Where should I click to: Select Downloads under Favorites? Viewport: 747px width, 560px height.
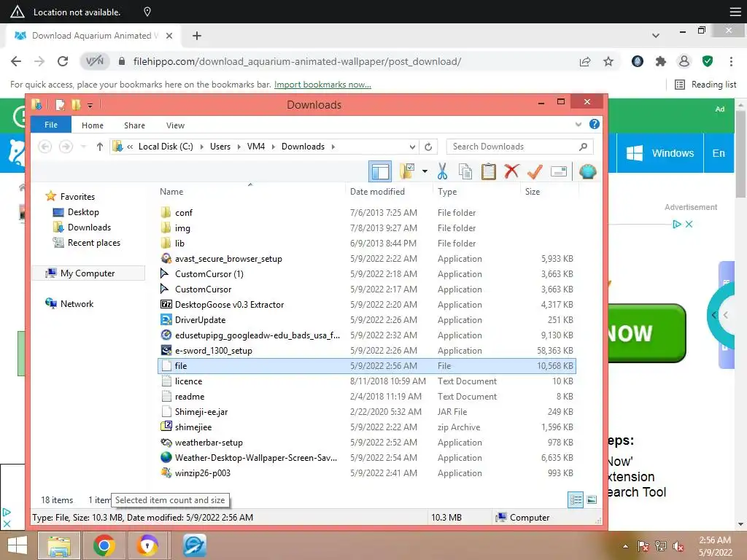pyautogui.click(x=88, y=227)
